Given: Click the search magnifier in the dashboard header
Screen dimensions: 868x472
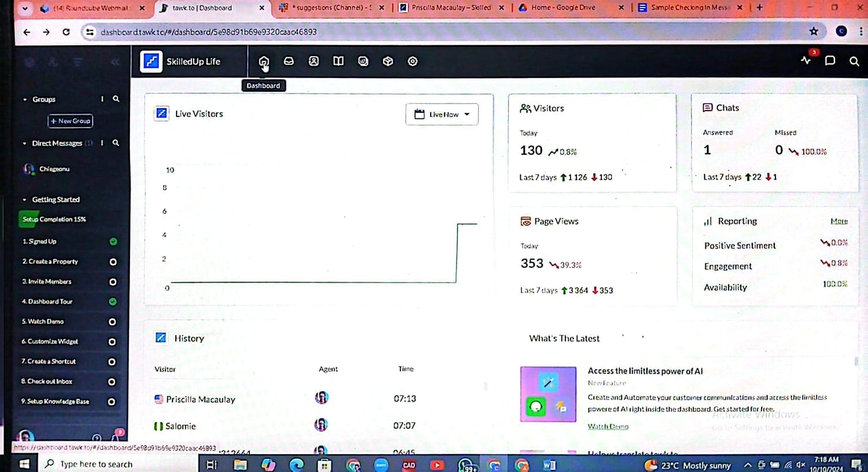Looking at the screenshot, I should pos(854,61).
